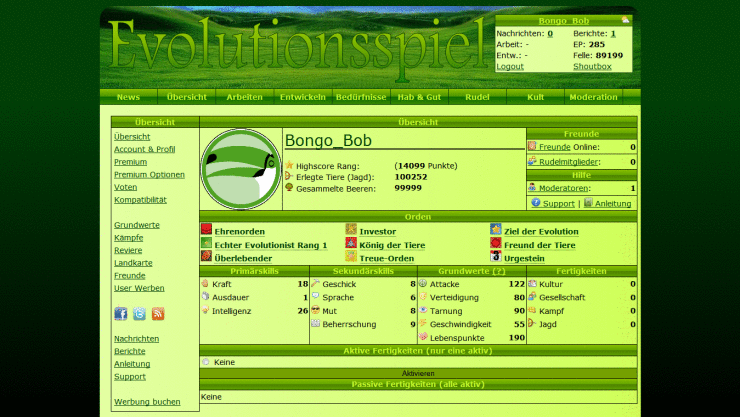Open Twitter social icon in sidebar
Viewport: 740px width, 417px height.
(x=139, y=313)
